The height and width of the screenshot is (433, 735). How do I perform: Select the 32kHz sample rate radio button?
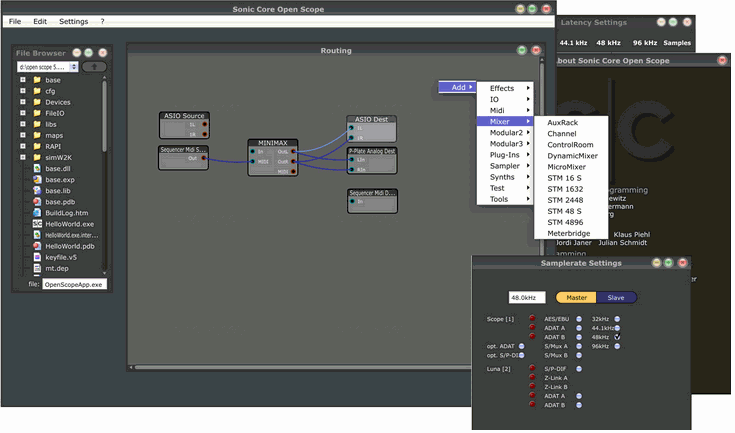[x=617, y=319]
